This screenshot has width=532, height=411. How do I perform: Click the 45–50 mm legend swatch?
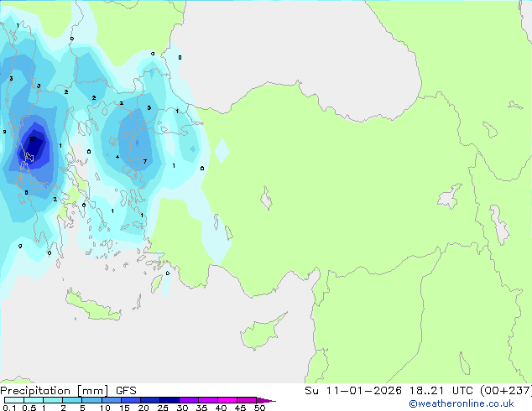[x=247, y=400]
